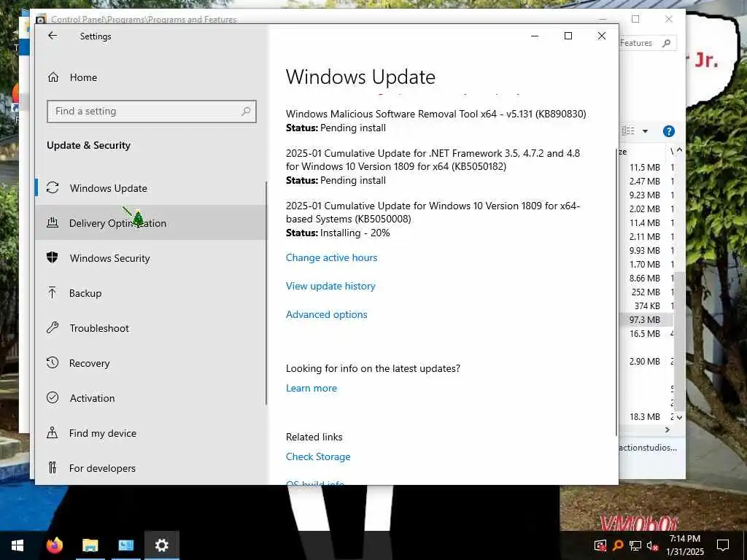This screenshot has height=560, width=747.
Task: Click the help icon in Programs and Features
Action: pos(668,131)
